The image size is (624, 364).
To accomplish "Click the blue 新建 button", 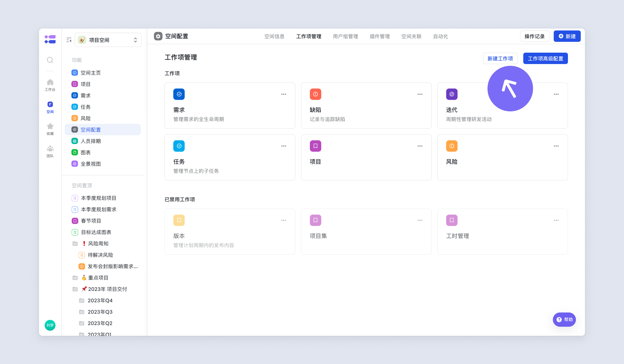I will click(567, 36).
